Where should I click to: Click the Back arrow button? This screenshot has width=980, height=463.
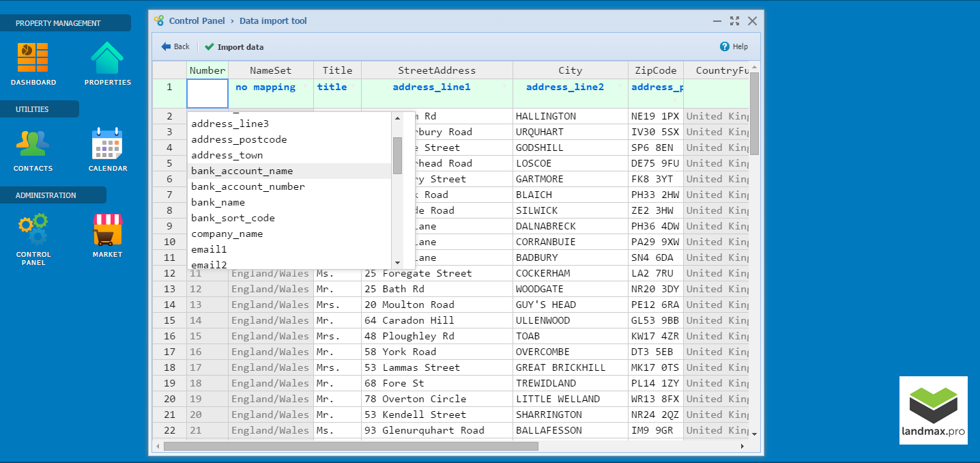pyautogui.click(x=175, y=46)
